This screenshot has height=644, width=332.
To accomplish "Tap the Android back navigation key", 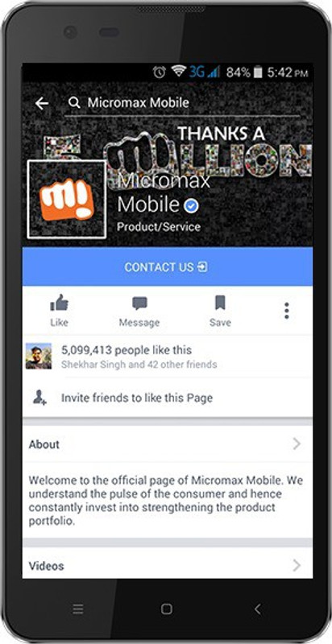I will click(257, 609).
